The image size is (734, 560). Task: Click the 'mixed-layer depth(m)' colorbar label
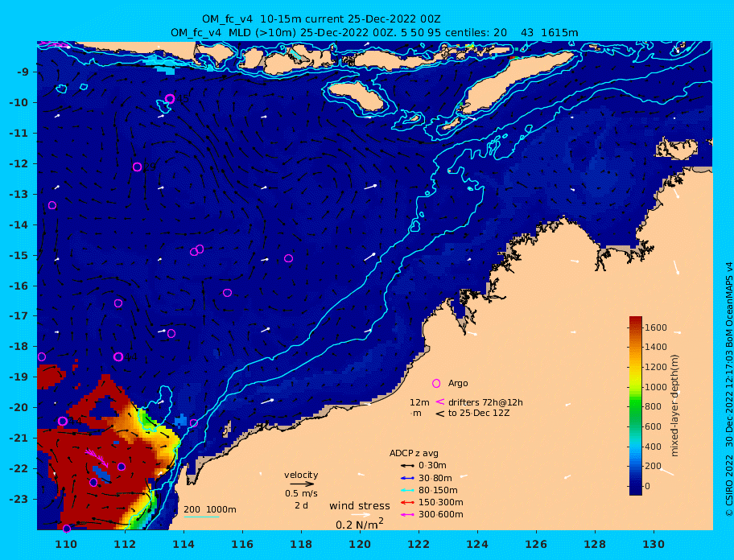tap(674, 406)
